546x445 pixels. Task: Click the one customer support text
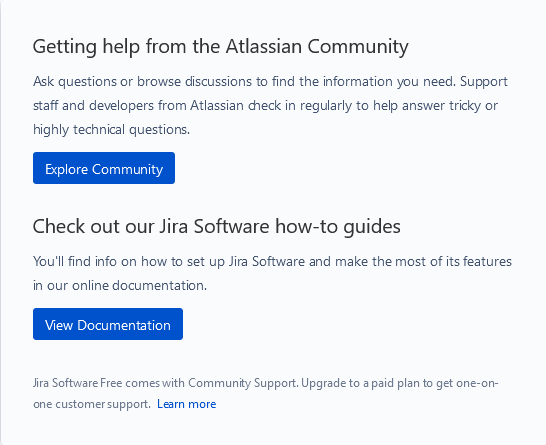coord(92,404)
